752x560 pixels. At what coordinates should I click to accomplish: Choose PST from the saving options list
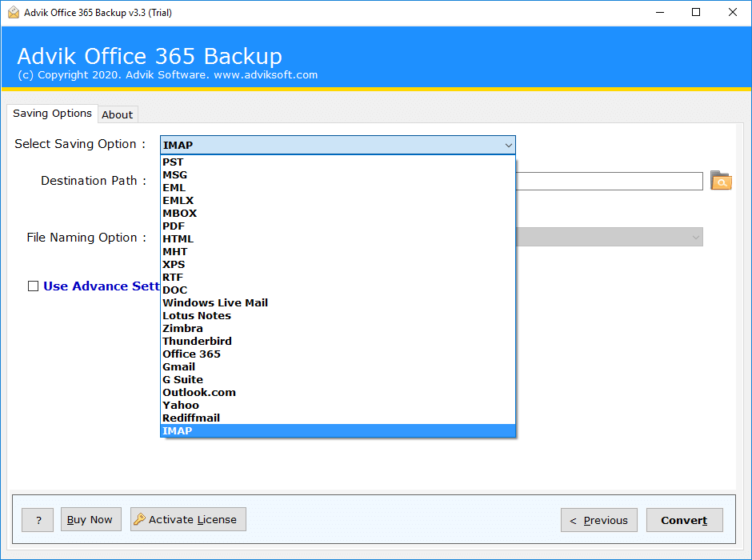pos(338,162)
